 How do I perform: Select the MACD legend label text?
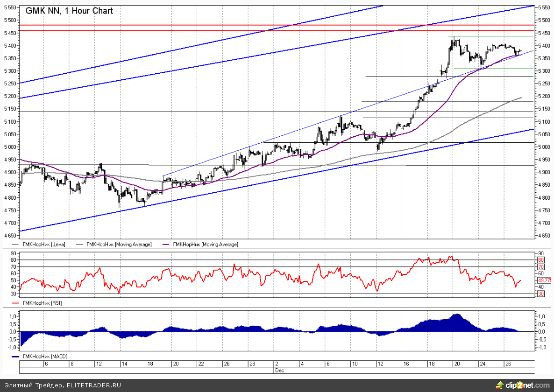(x=43, y=357)
